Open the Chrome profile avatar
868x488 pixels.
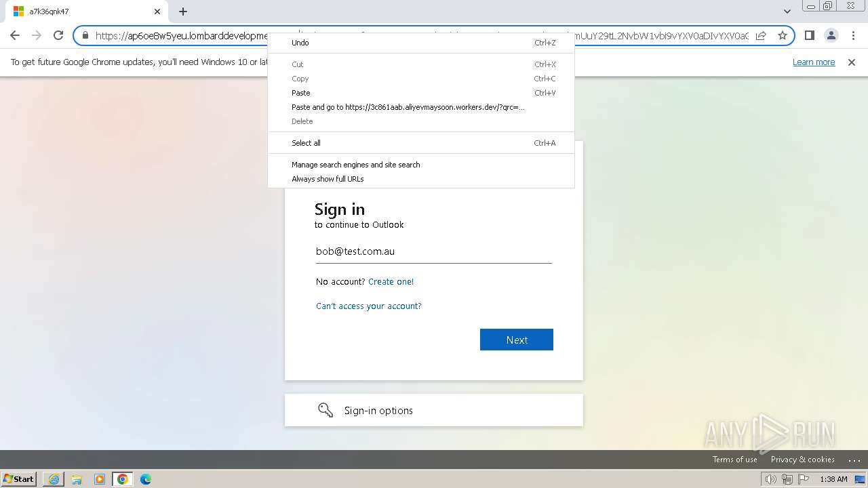[831, 35]
